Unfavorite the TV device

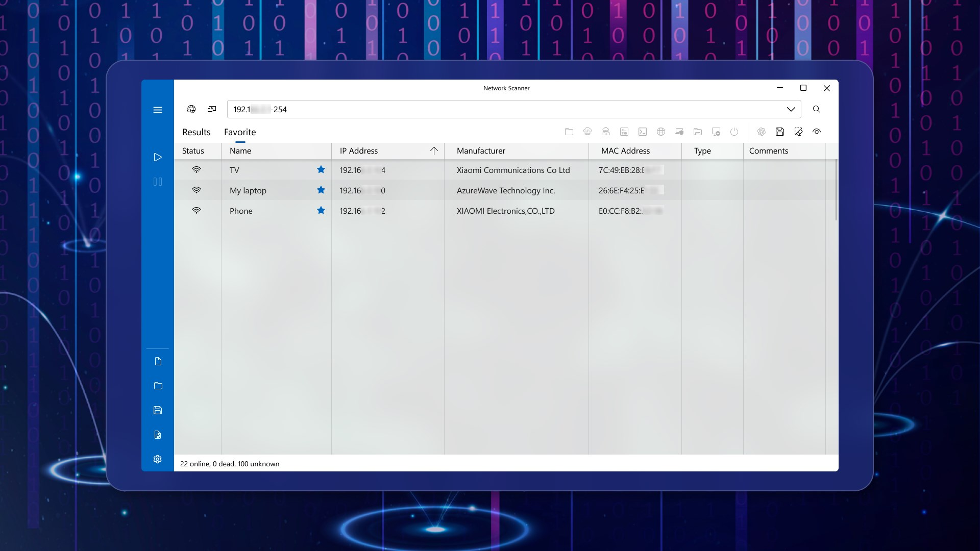[x=321, y=170]
